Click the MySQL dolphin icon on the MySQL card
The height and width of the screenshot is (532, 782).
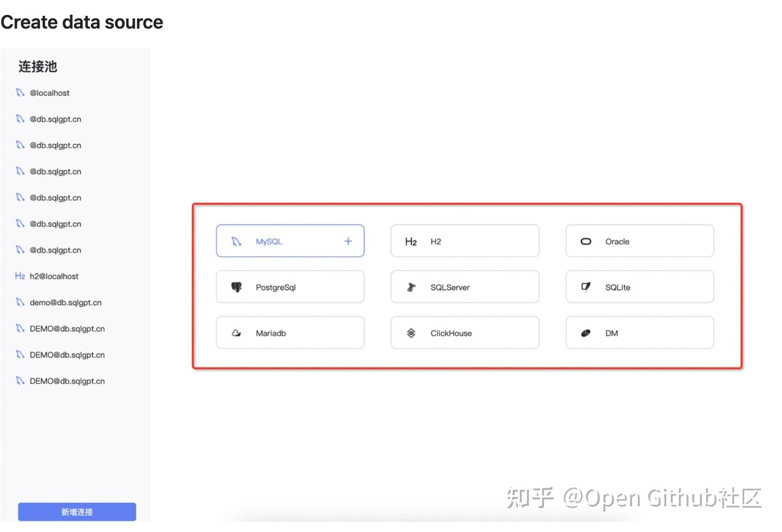[x=237, y=241]
